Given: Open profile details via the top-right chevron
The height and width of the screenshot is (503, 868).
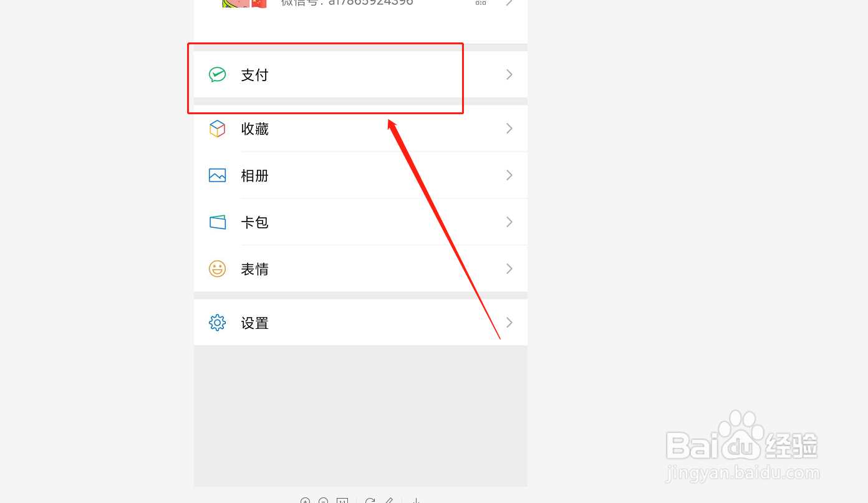Looking at the screenshot, I should tap(509, 2).
